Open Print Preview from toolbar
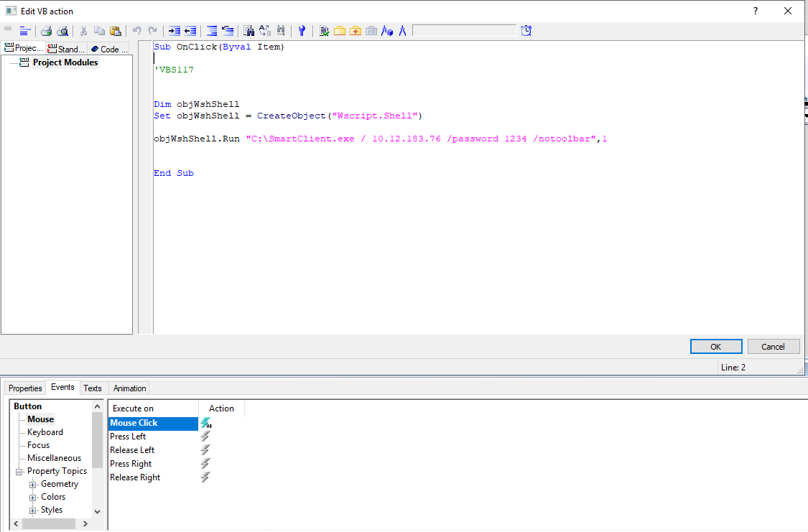The image size is (808, 532). (62, 31)
